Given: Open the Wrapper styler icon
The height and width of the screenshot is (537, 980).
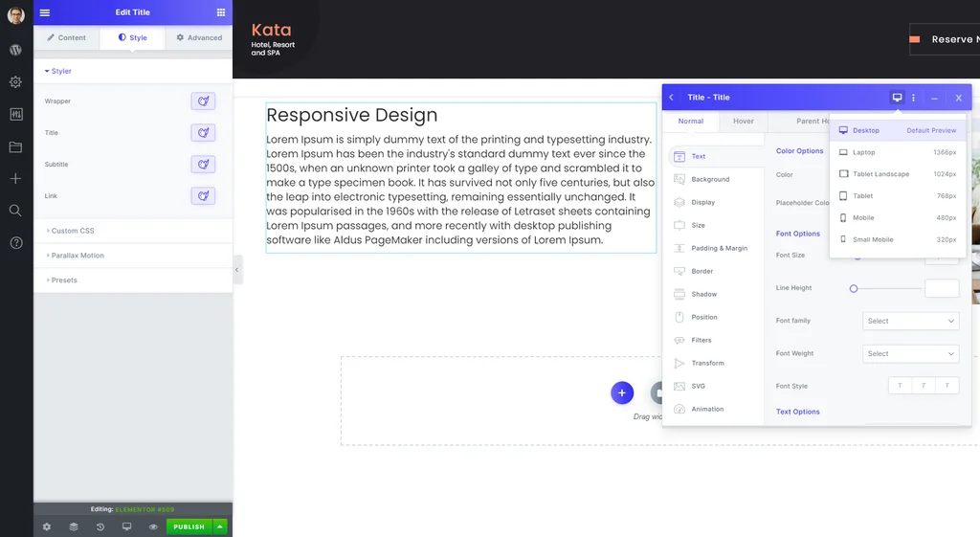Looking at the screenshot, I should (203, 101).
